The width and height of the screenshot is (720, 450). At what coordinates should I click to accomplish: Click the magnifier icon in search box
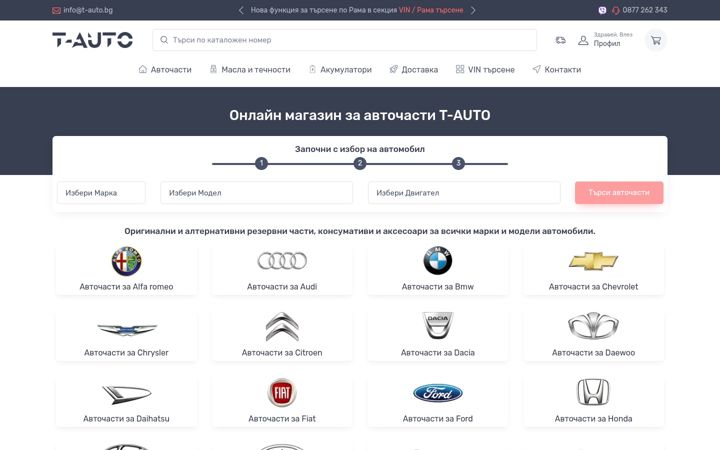click(164, 40)
